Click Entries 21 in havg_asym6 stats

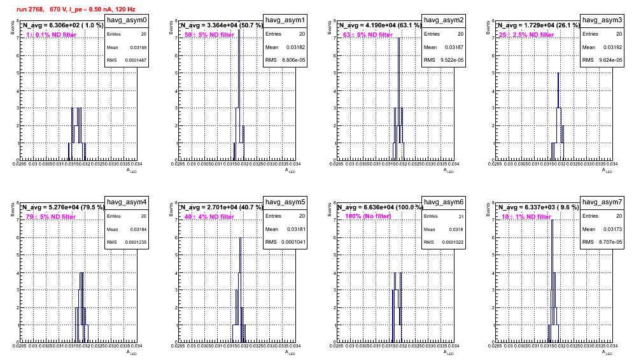tap(444, 216)
